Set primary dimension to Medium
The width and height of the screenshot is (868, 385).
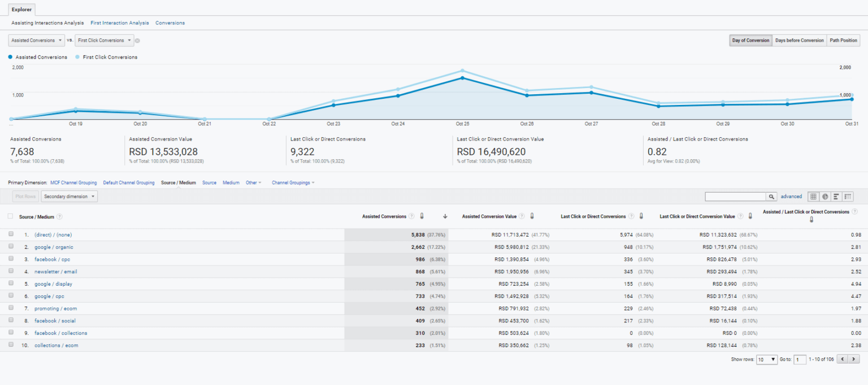pyautogui.click(x=231, y=183)
